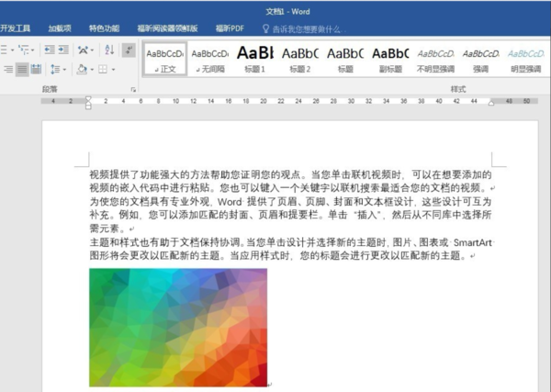551x392 pixels.
Task: Apply the 明显强调 style
Action: click(526, 59)
